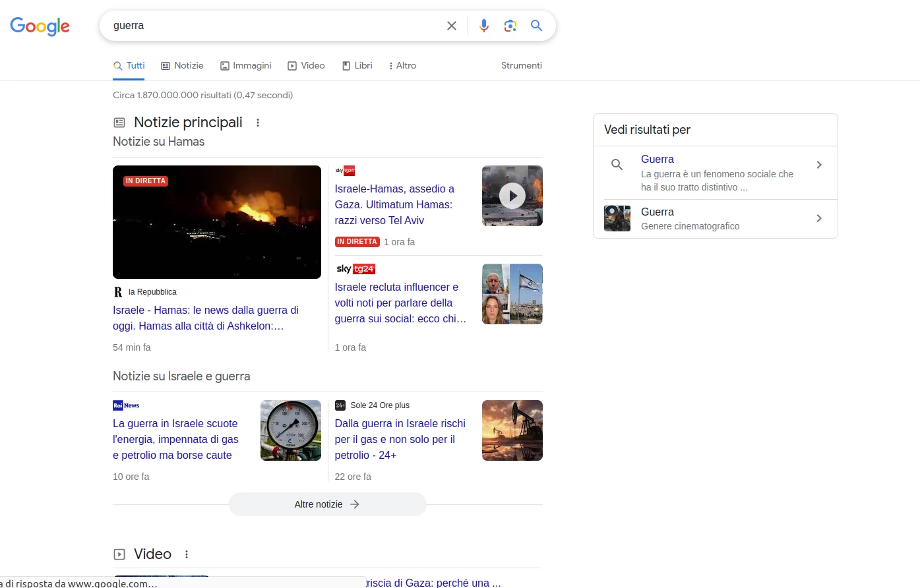Open the three-dot menu beside Notizie principali

pos(258,123)
